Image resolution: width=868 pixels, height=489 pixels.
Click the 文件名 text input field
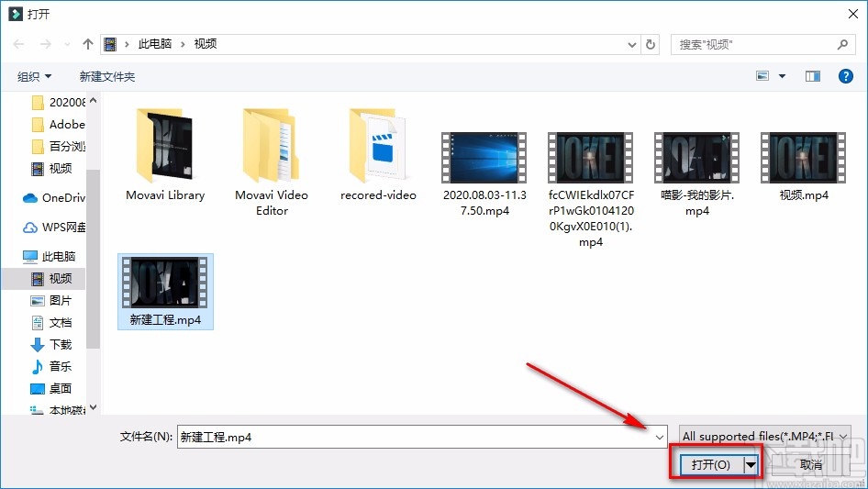coord(415,437)
